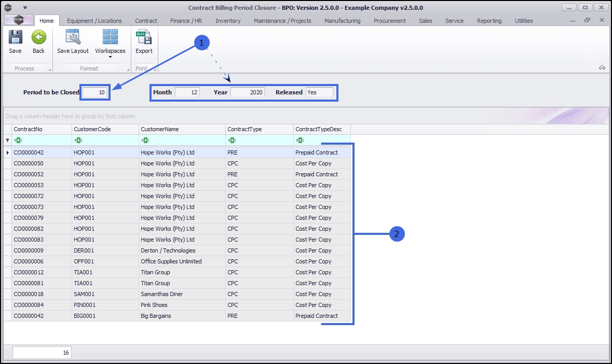Open the application logo menu button

18,20
